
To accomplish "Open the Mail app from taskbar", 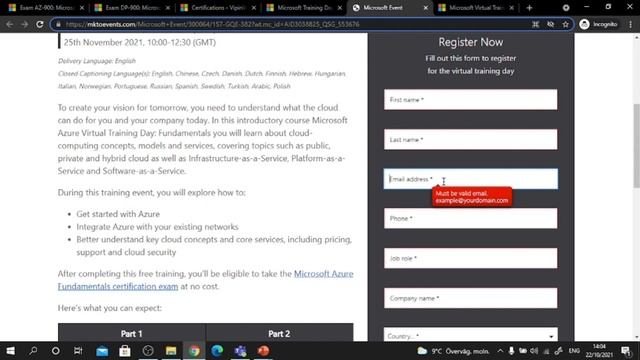I will pos(102,351).
